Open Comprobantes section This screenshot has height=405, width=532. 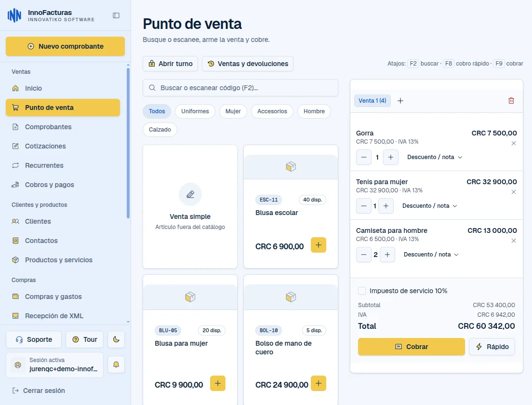[63, 127]
